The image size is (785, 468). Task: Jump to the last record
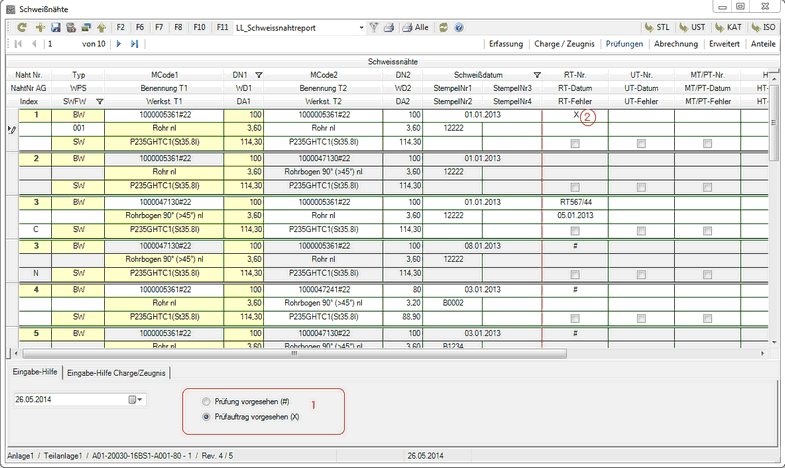135,44
